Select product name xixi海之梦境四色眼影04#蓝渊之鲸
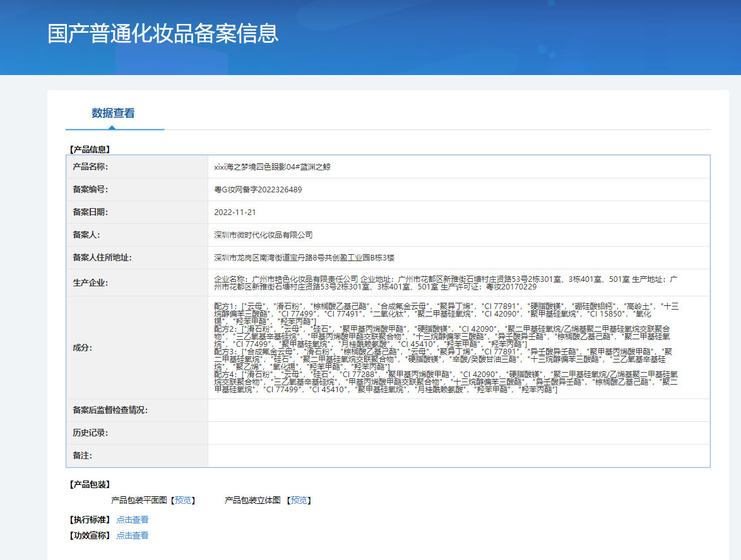The image size is (741, 560). (272, 167)
